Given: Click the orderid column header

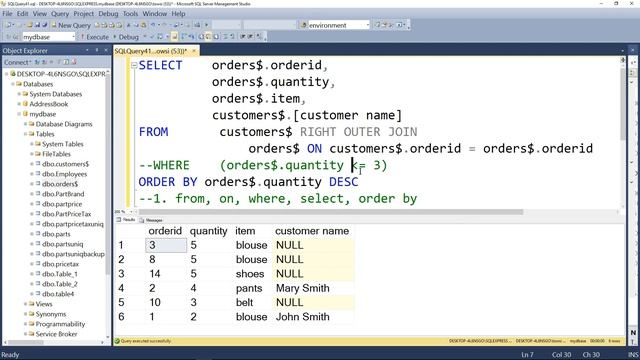Looking at the screenshot, I should click(165, 231).
